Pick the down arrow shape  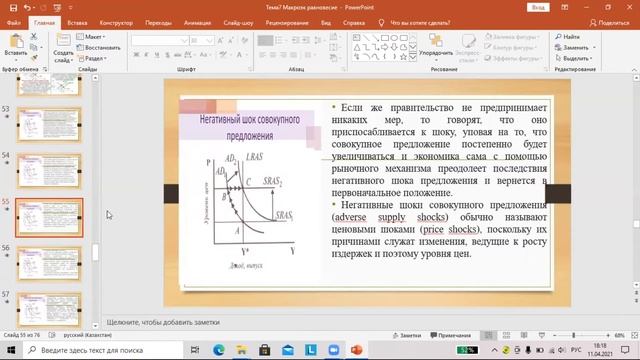click(x=394, y=47)
